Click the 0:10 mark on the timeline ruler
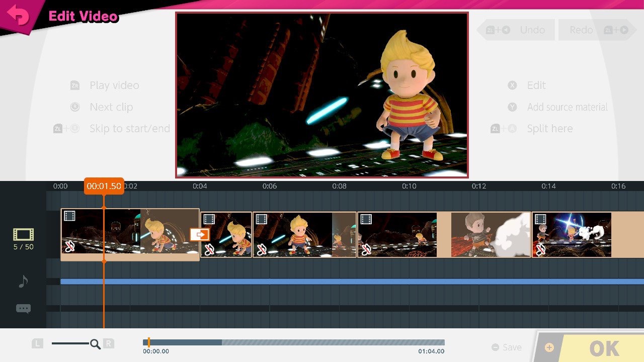644x362 pixels. click(409, 186)
